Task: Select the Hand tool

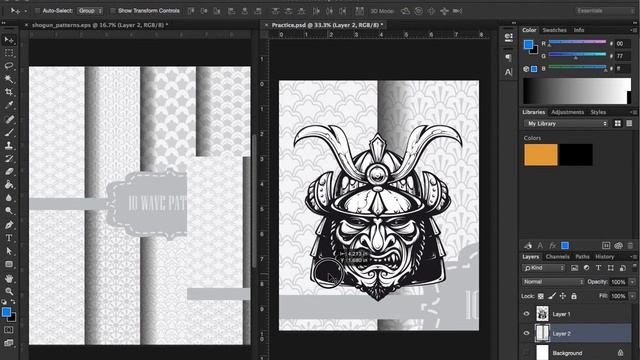Action: [9, 278]
